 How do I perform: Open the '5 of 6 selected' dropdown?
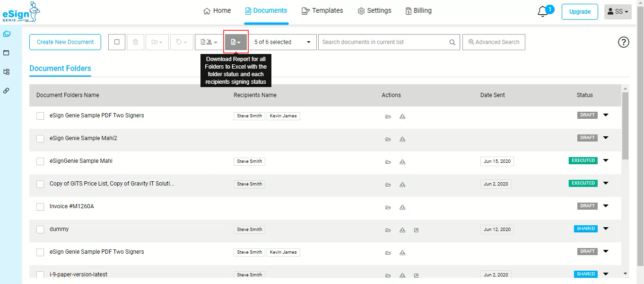click(283, 42)
